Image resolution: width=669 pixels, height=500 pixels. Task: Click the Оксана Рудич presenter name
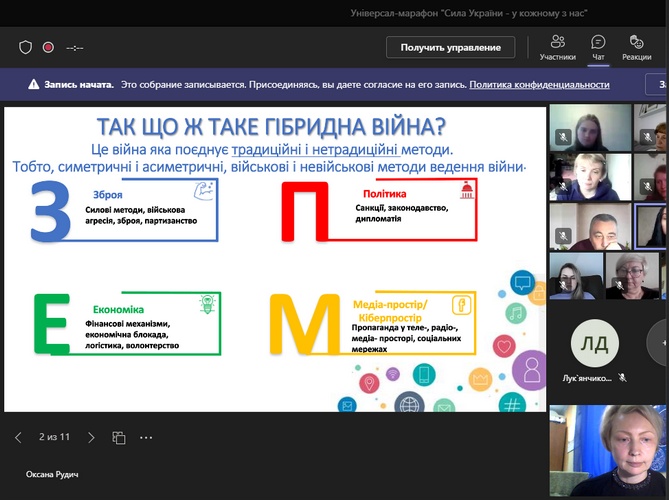(x=53, y=473)
